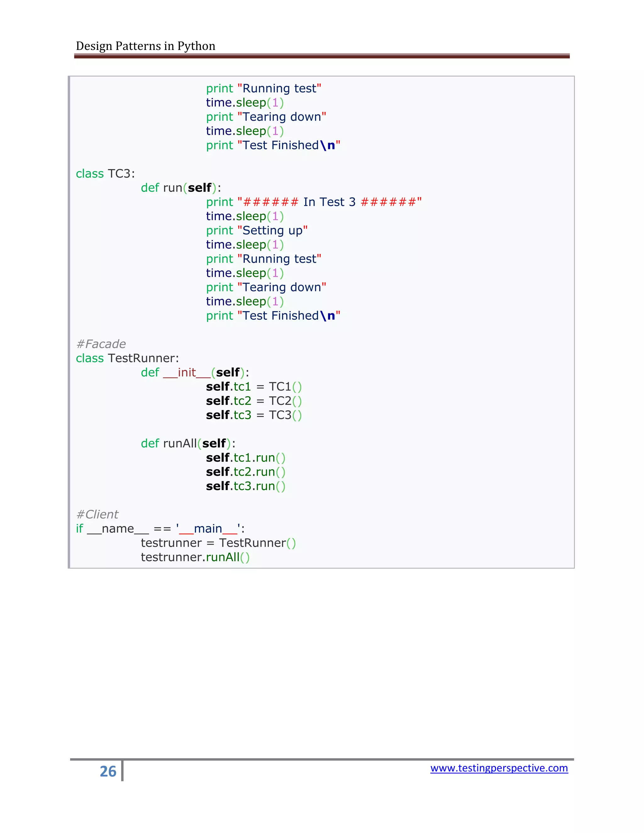Click the 'def runAll(self):' line
Screen dimensions: 644x833
[x=188, y=444]
